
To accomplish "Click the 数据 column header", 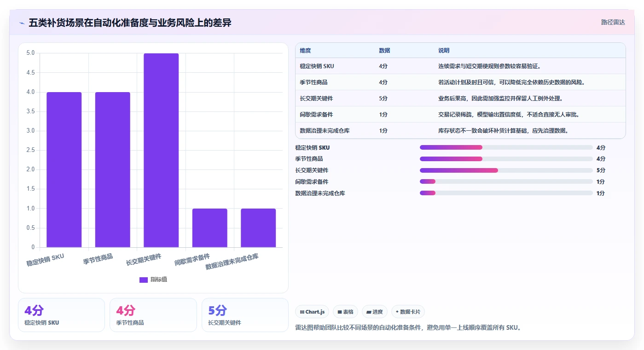I will [384, 51].
